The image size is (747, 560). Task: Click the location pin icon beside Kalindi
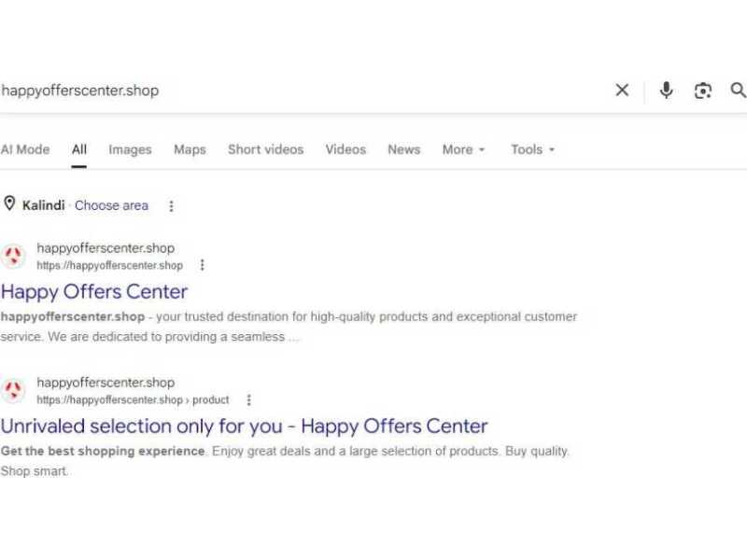coord(9,203)
